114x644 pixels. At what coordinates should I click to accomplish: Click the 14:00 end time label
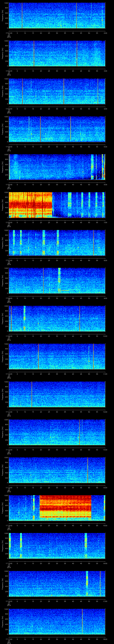point(105,487)
